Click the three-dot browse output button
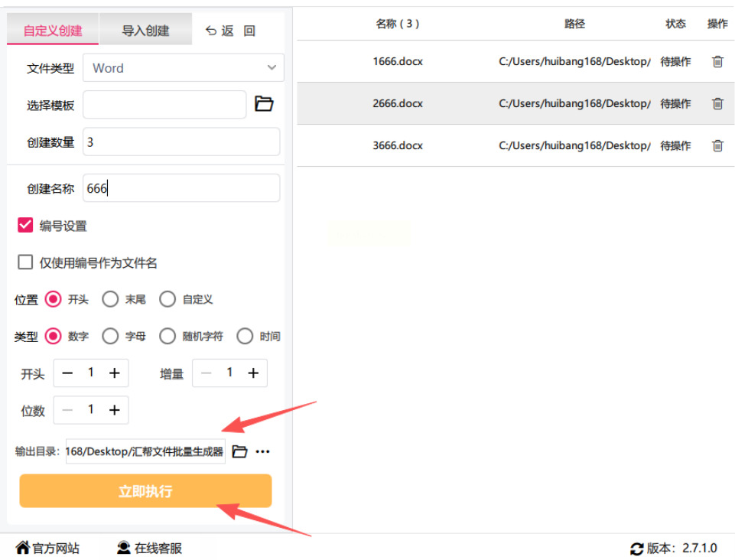 click(262, 451)
